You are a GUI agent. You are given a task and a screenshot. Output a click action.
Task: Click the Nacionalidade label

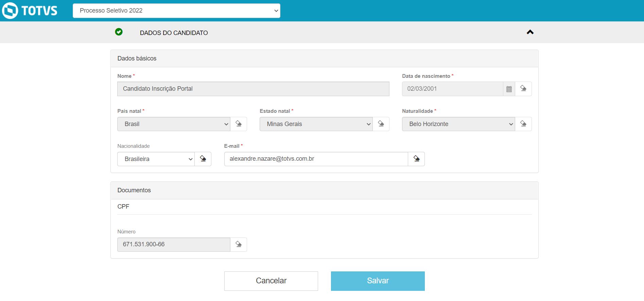pyautogui.click(x=134, y=146)
